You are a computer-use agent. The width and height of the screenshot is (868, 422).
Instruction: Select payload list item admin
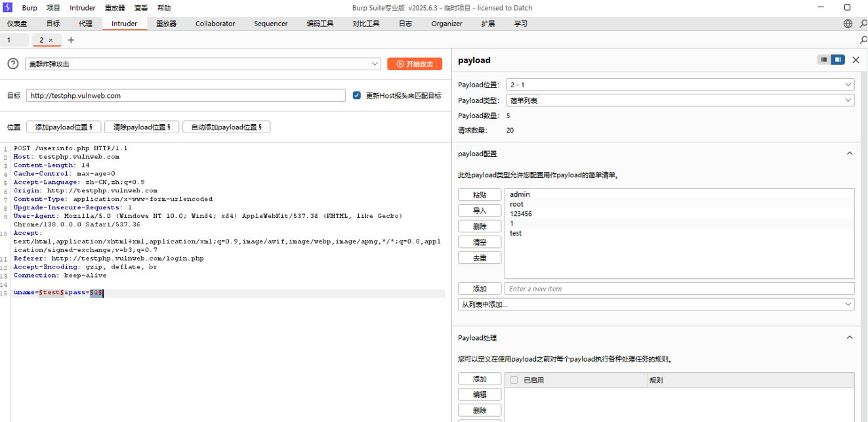coord(679,194)
